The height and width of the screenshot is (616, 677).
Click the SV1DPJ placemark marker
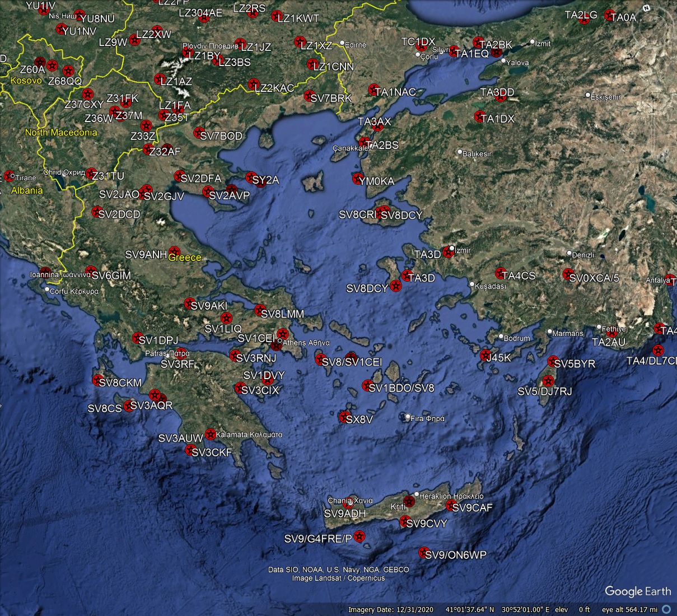pyautogui.click(x=136, y=337)
